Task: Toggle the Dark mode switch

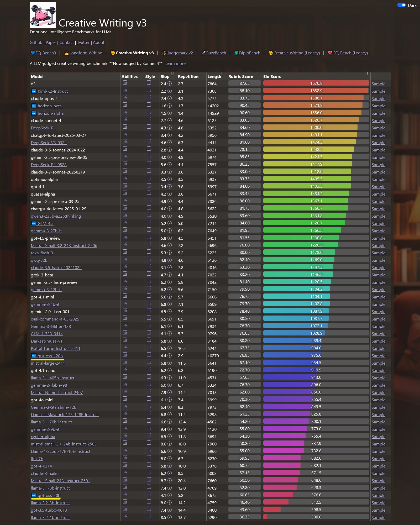Action: coord(402,5)
